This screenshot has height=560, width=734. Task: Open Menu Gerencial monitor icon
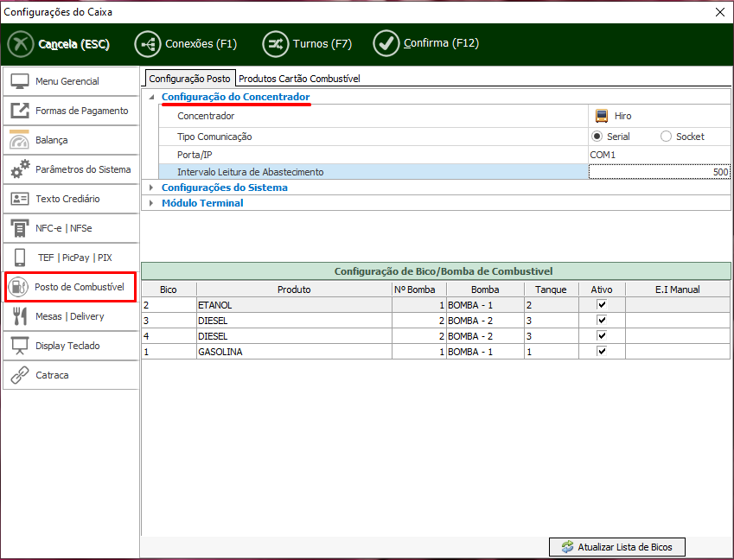point(20,81)
